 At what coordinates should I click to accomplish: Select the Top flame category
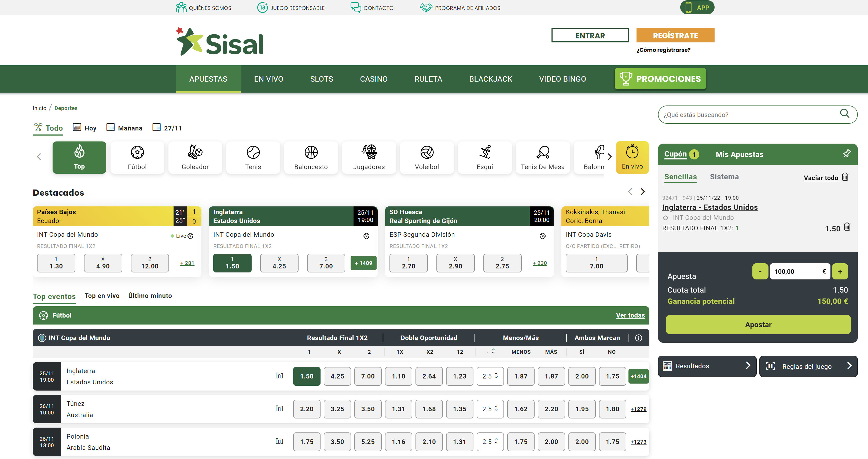(x=79, y=158)
